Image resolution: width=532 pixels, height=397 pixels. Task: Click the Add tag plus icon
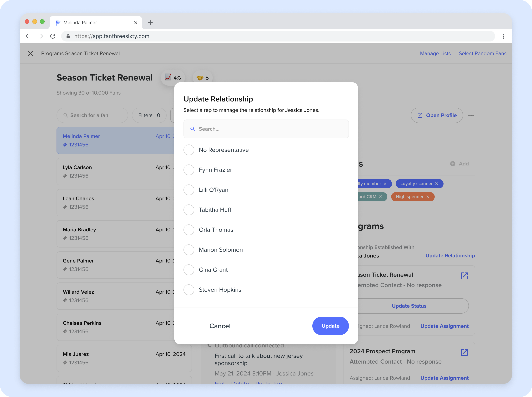[x=452, y=164]
